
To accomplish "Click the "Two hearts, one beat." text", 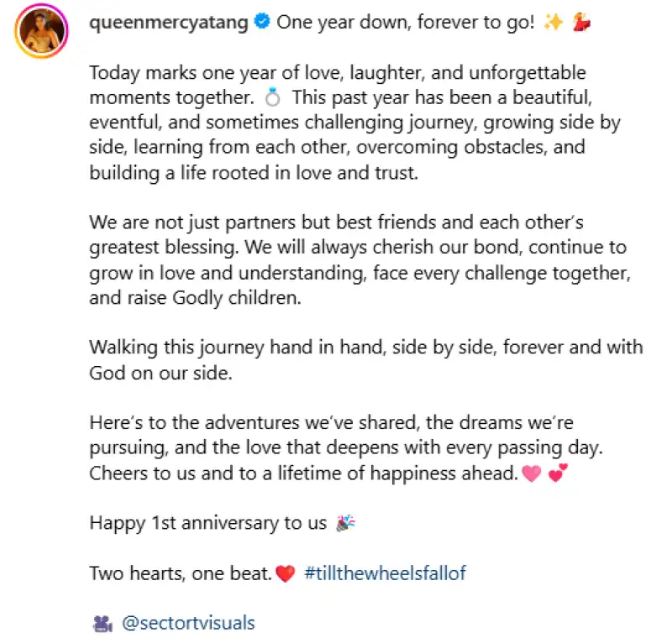I will coord(180,574).
